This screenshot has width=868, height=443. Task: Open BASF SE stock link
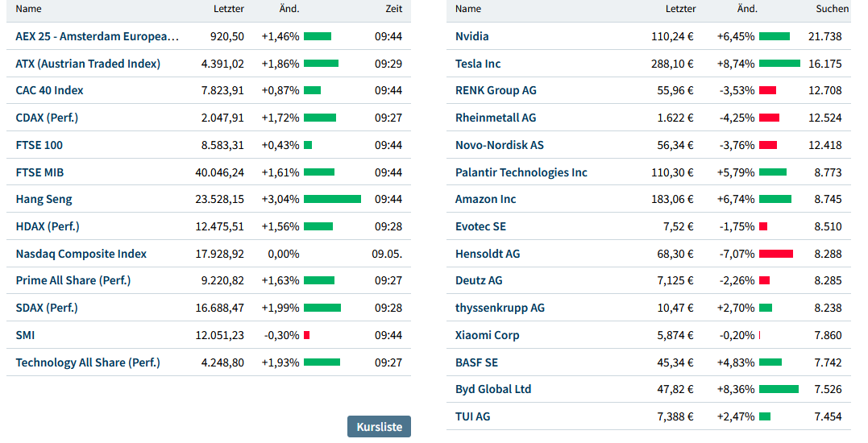point(476,362)
